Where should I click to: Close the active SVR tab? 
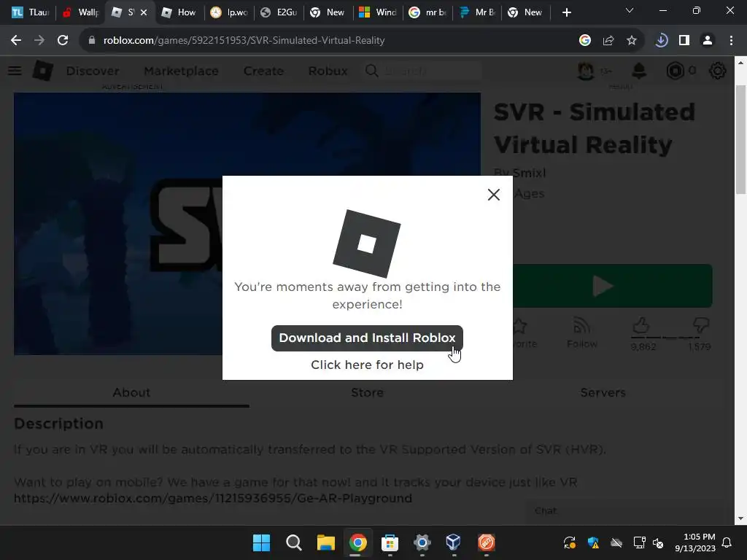pos(144,12)
